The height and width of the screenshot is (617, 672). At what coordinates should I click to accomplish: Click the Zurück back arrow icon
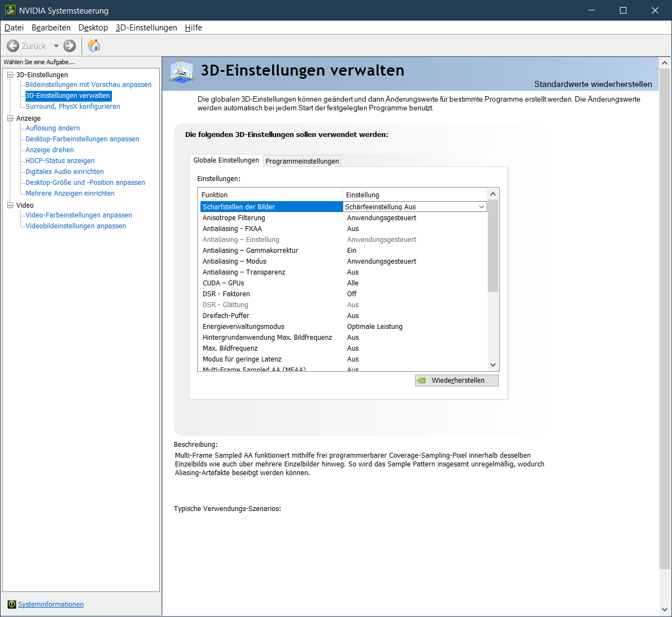tap(13, 46)
